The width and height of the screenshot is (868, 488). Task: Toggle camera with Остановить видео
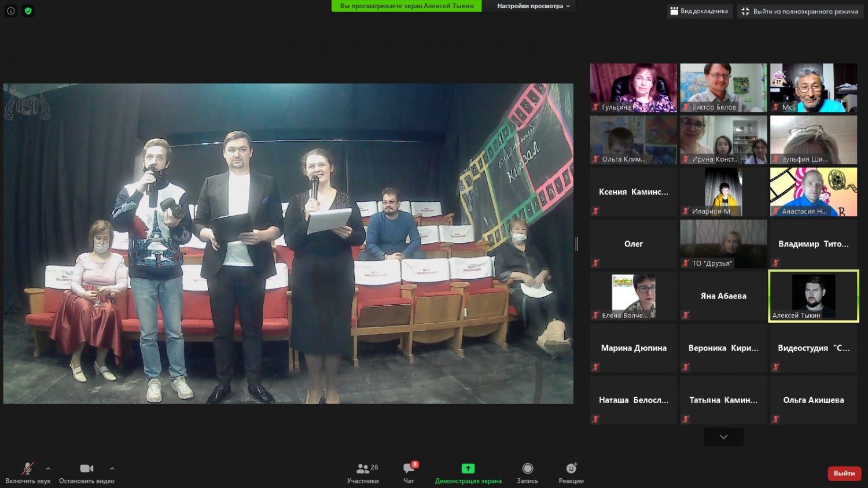[87, 469]
